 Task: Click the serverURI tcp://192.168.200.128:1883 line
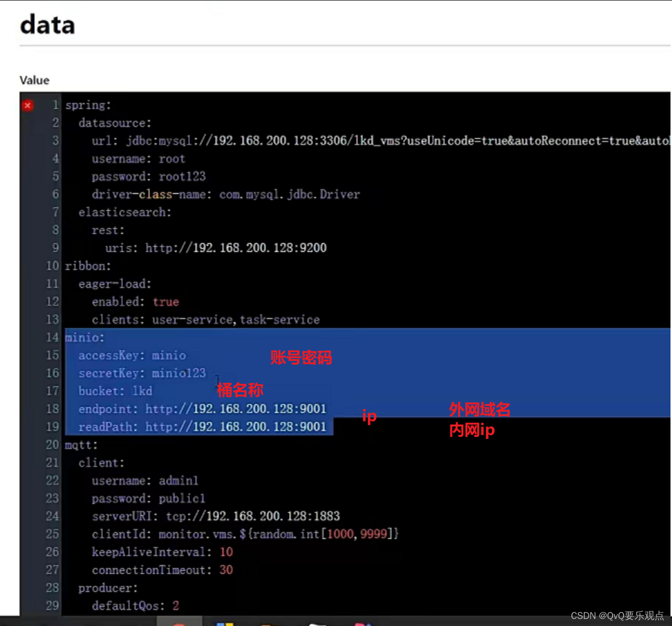click(x=215, y=516)
